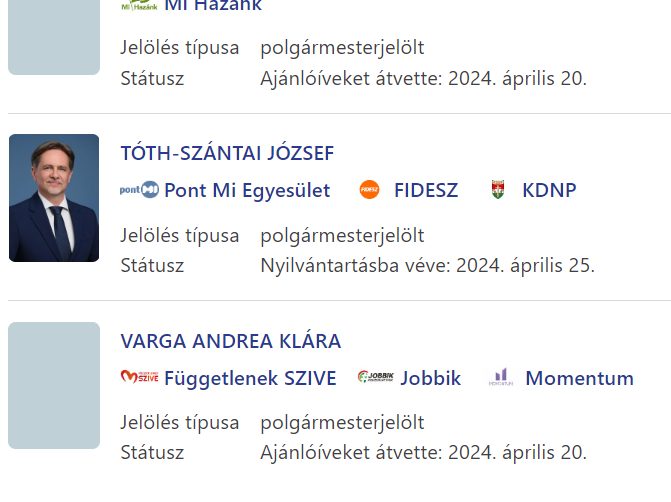671x502 pixels.
Task: Click Varga Andrea Klára's placeholder photo
Action: [x=54, y=385]
